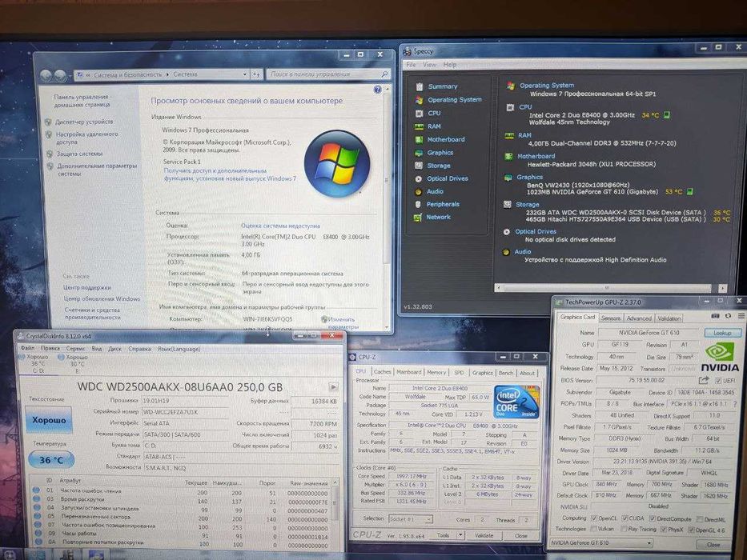Click the Validate button in CPU-Z

pyautogui.click(x=484, y=536)
